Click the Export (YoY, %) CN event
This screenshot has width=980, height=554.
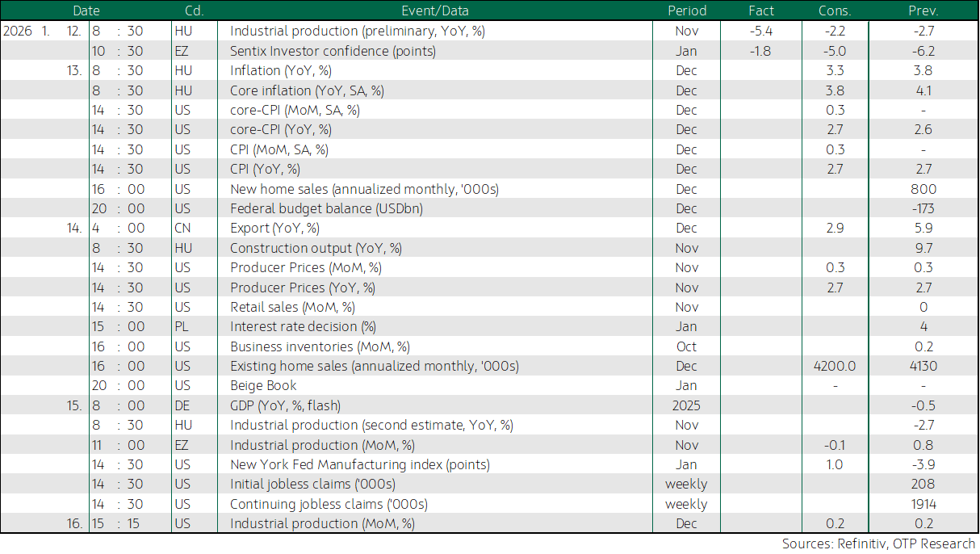click(x=274, y=229)
